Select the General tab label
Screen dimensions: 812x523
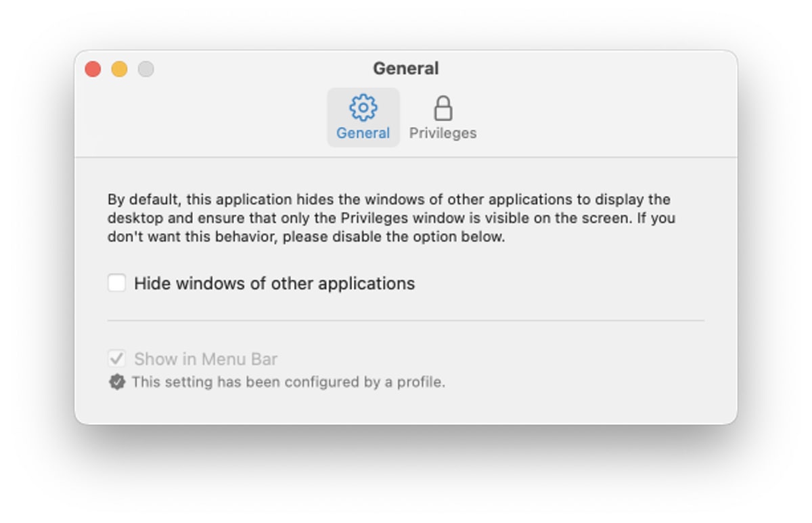(x=363, y=133)
